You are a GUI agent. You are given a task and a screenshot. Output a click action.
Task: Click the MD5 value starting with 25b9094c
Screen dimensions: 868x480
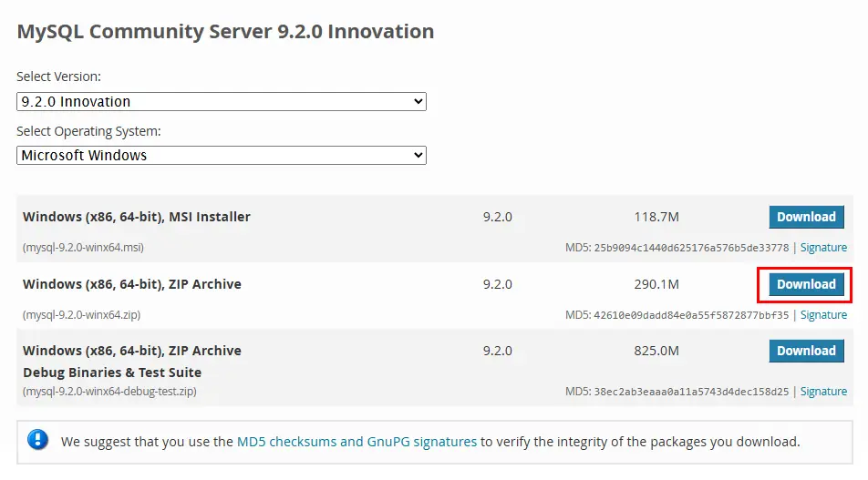tap(691, 248)
